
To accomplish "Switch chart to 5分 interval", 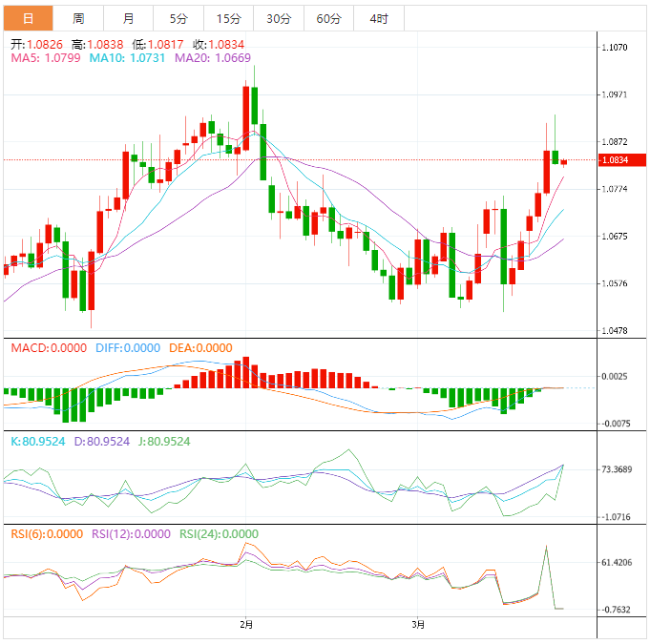I will (178, 18).
